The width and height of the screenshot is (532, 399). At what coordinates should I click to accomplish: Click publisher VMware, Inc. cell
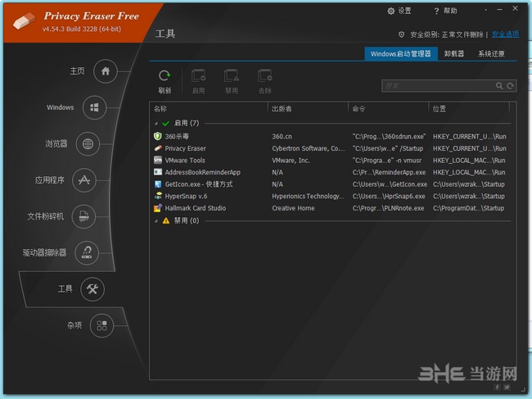[x=291, y=161]
